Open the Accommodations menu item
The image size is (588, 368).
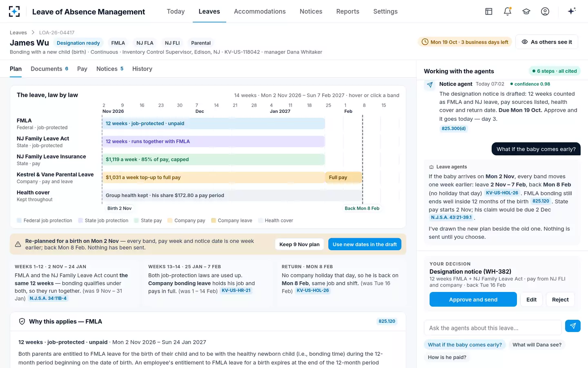pos(260,11)
